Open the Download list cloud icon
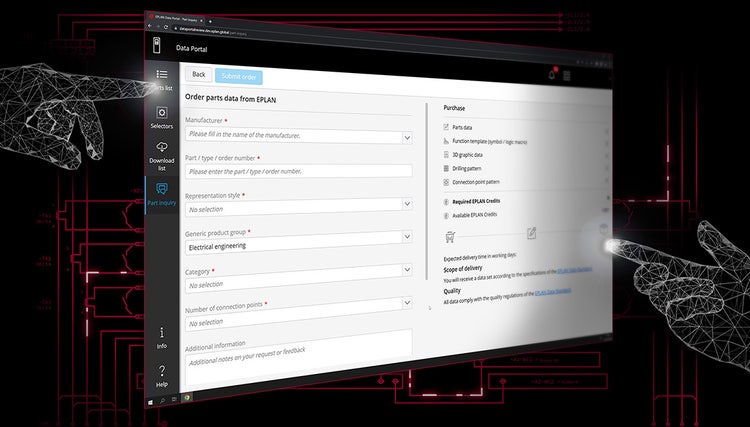Viewport: 750px width, 427px height. (x=161, y=148)
